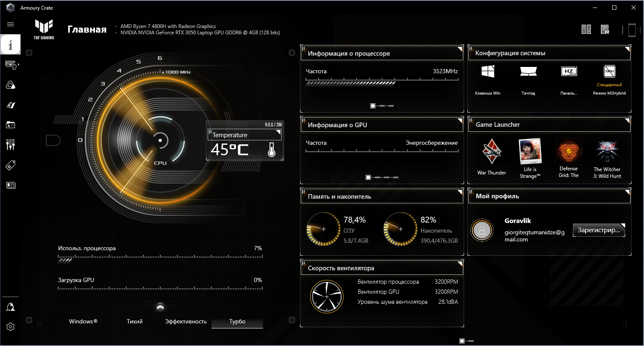Click the fan dial icon in Скорость вентилятора
Image resolution: width=644 pixels, height=346 pixels.
click(327, 296)
